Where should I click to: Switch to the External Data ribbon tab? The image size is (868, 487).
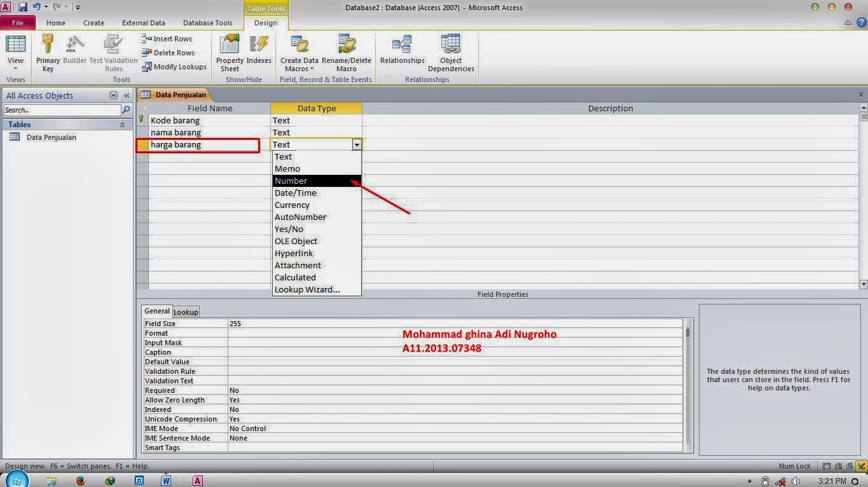tap(144, 23)
